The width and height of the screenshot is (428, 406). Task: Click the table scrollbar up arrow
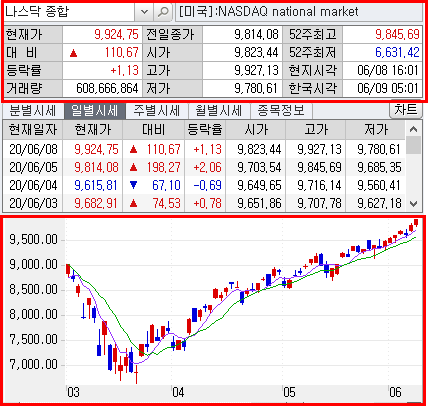point(413,129)
